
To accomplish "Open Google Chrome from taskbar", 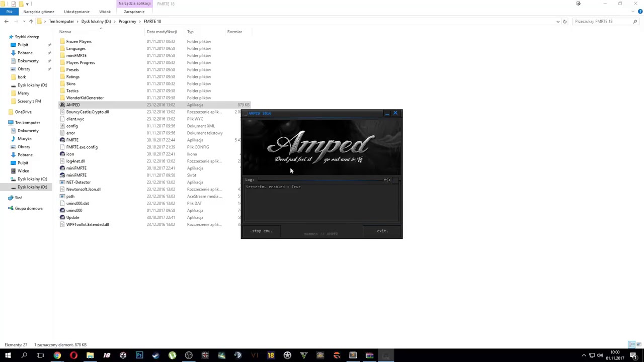I will click(57, 356).
